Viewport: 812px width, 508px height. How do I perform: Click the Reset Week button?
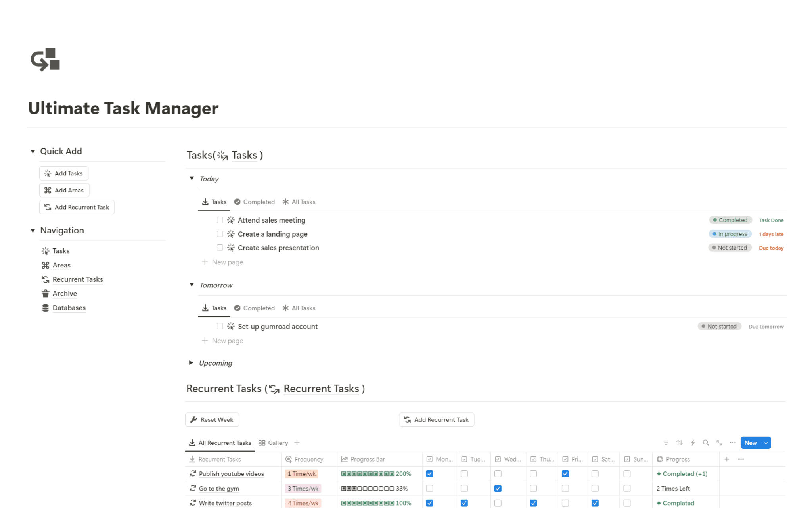coord(212,419)
